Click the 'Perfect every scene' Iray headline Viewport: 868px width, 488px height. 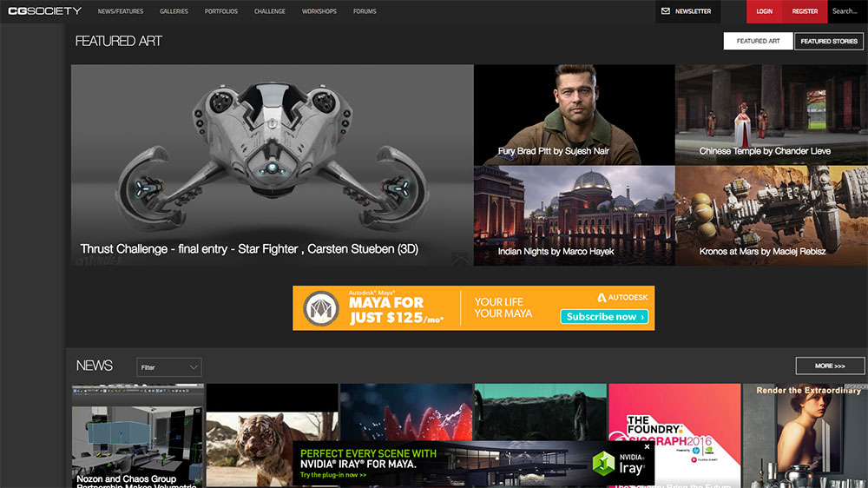[x=368, y=458]
